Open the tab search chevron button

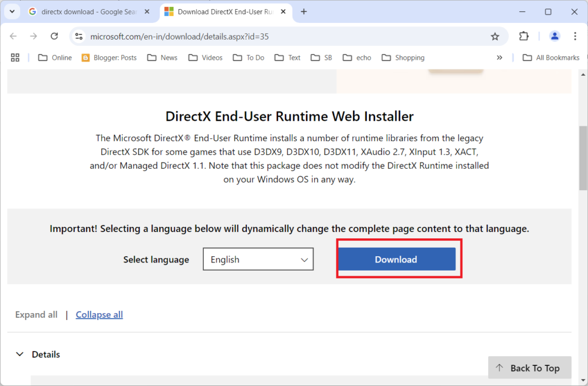(12, 11)
